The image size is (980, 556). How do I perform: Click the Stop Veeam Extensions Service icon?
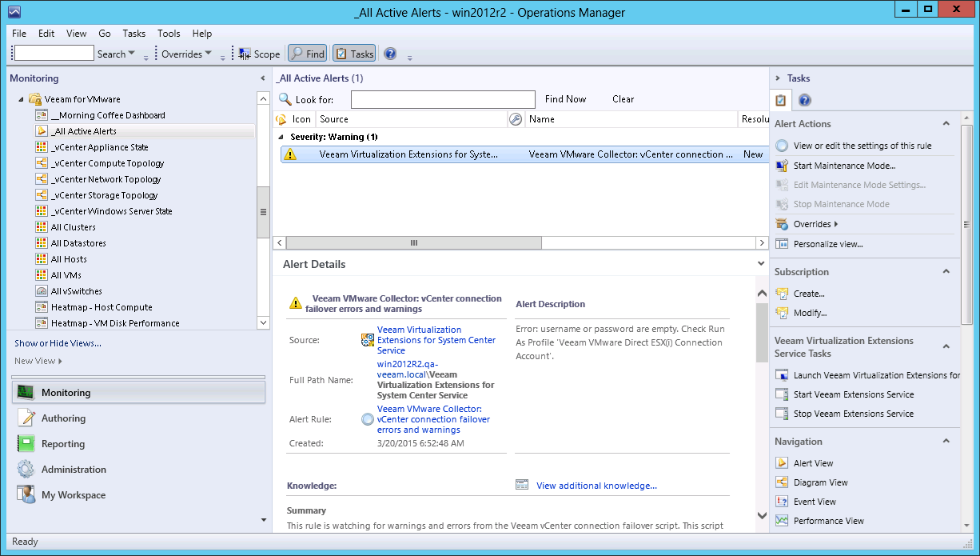(781, 414)
